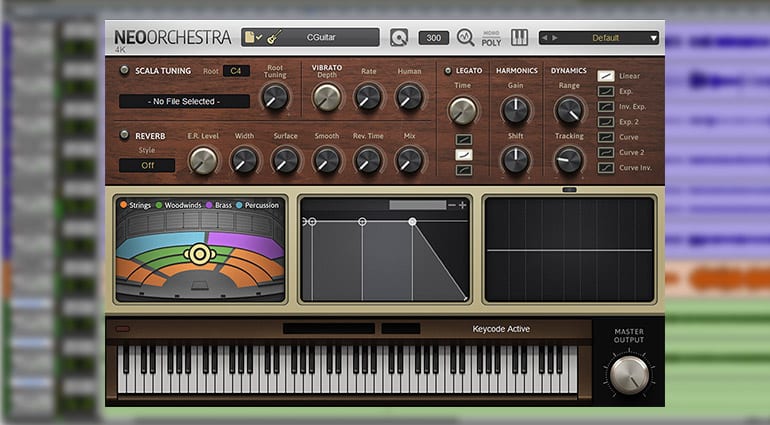770x425 pixels.
Task: Click the yellow microphone position marker on stage
Action: [x=199, y=254]
